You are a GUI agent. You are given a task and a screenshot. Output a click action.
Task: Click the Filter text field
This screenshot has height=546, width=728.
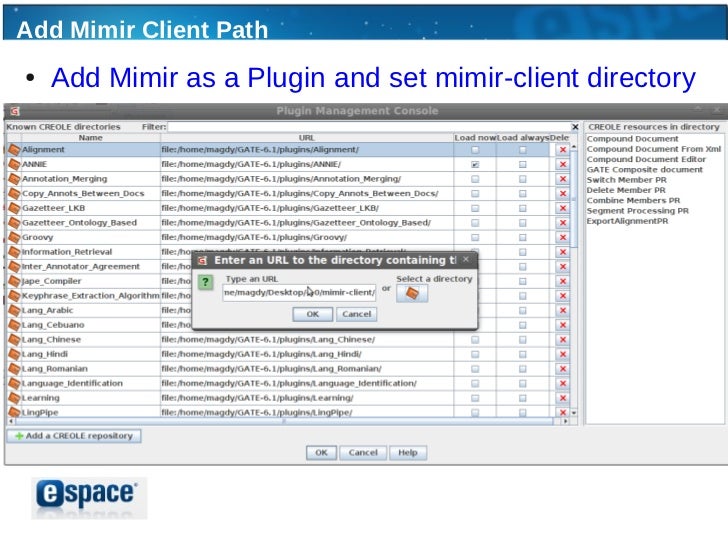point(369,127)
